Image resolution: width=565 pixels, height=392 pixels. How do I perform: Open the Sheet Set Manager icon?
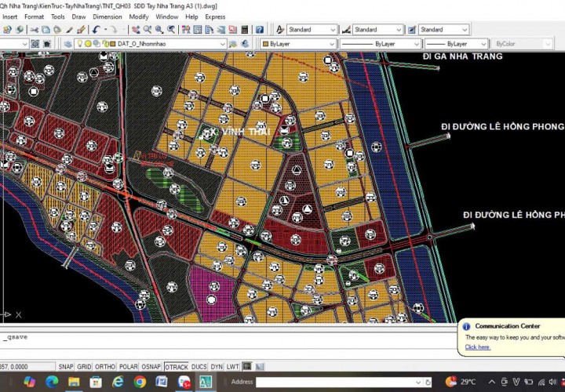[221, 30]
